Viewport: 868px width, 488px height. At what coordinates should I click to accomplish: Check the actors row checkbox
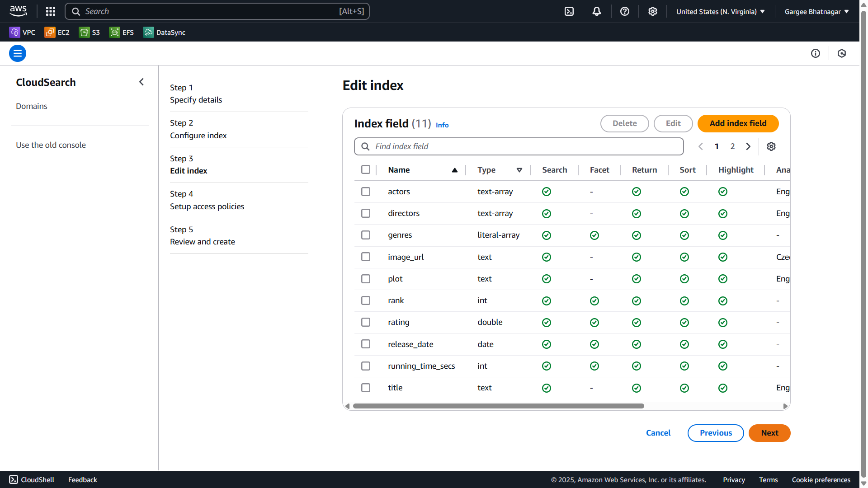click(x=366, y=192)
